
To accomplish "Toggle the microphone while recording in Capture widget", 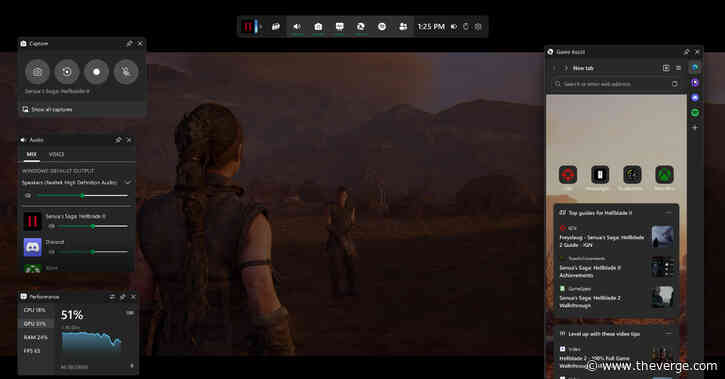I will [x=126, y=72].
